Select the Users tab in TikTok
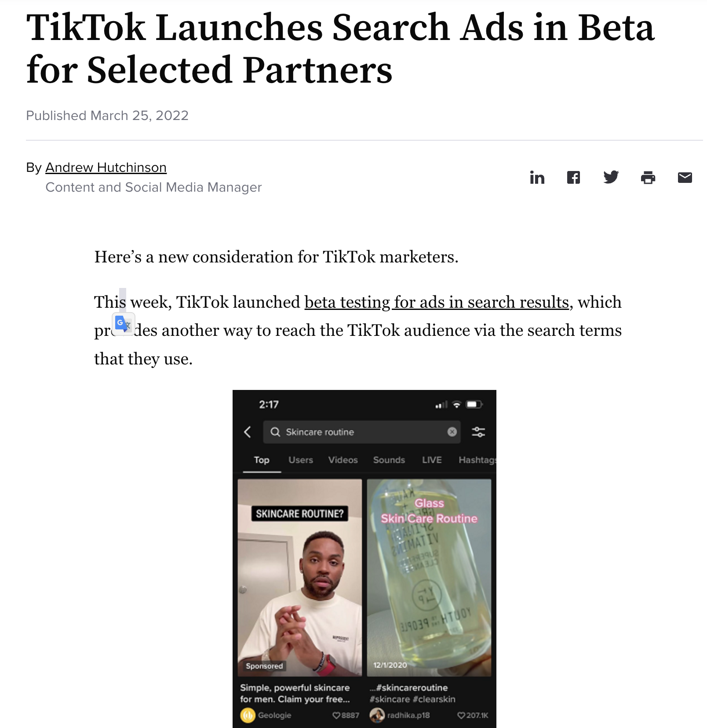The height and width of the screenshot is (728, 707). tap(301, 460)
